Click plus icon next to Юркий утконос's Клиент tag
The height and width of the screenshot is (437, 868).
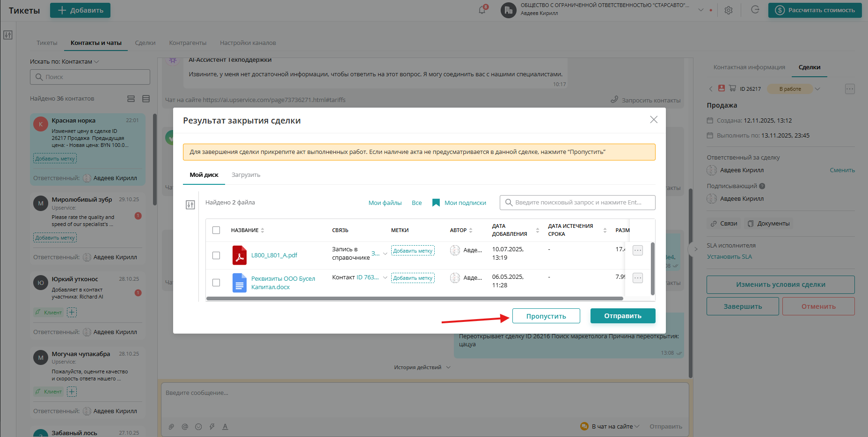[72, 312]
